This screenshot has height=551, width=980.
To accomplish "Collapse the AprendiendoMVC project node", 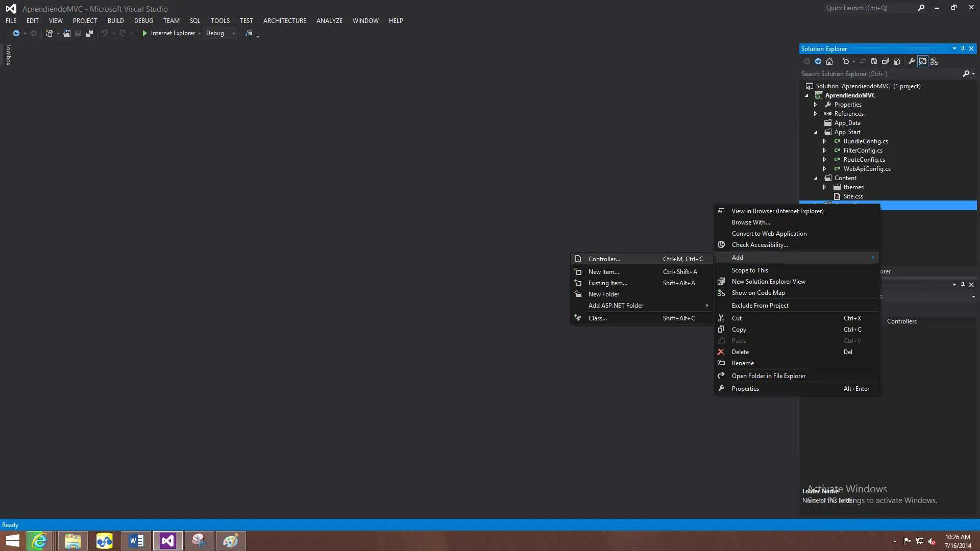I will pyautogui.click(x=807, y=95).
